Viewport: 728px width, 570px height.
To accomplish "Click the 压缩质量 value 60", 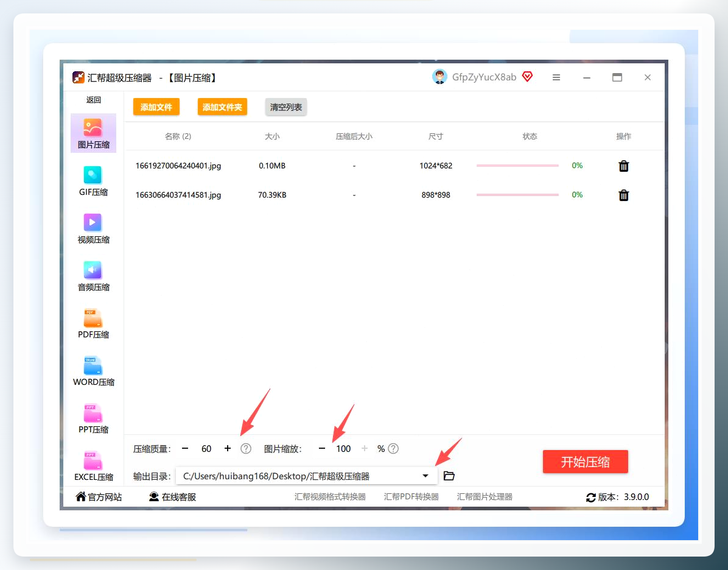I will click(x=206, y=449).
